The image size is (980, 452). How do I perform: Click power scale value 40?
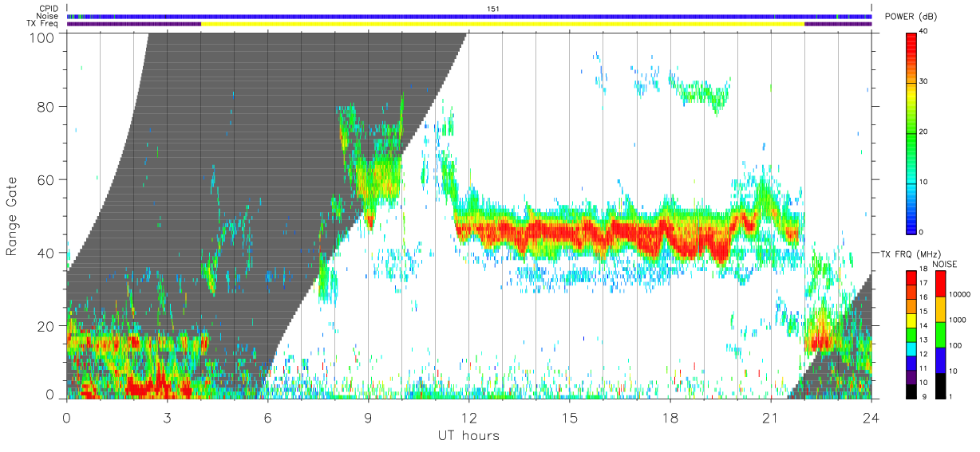click(925, 32)
